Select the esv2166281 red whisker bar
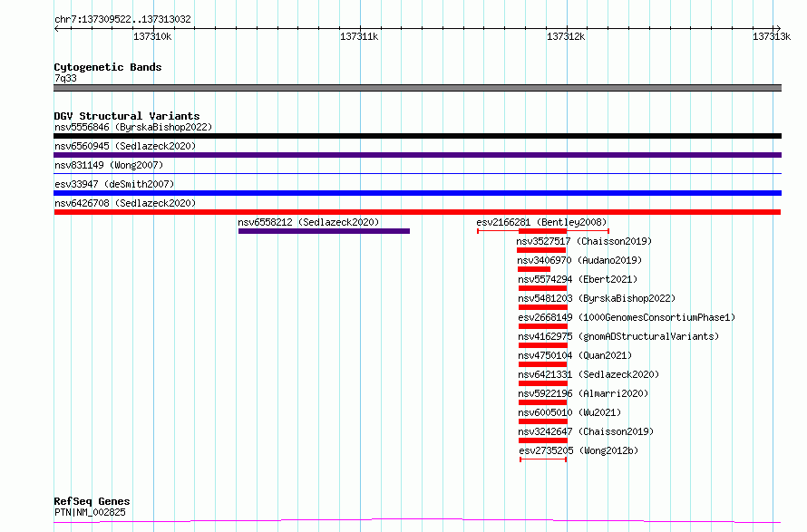The height and width of the screenshot is (532, 807). coord(543,231)
